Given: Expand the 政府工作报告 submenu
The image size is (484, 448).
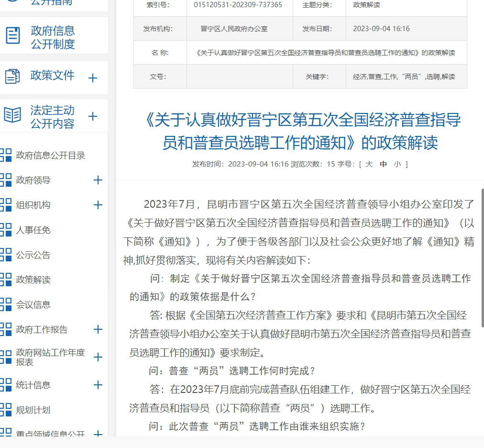Looking at the screenshot, I should (x=98, y=329).
